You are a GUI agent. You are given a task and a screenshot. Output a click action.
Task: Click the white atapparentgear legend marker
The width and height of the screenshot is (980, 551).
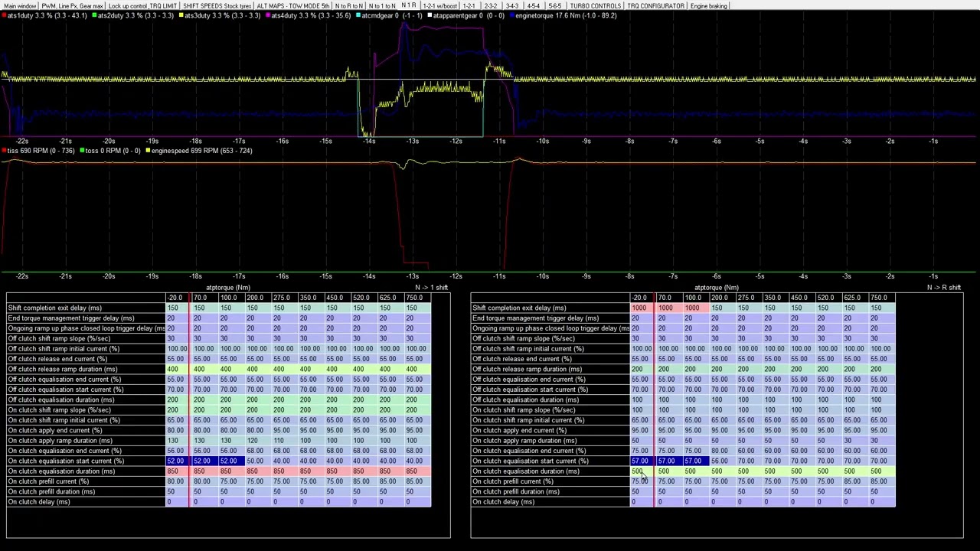click(430, 15)
